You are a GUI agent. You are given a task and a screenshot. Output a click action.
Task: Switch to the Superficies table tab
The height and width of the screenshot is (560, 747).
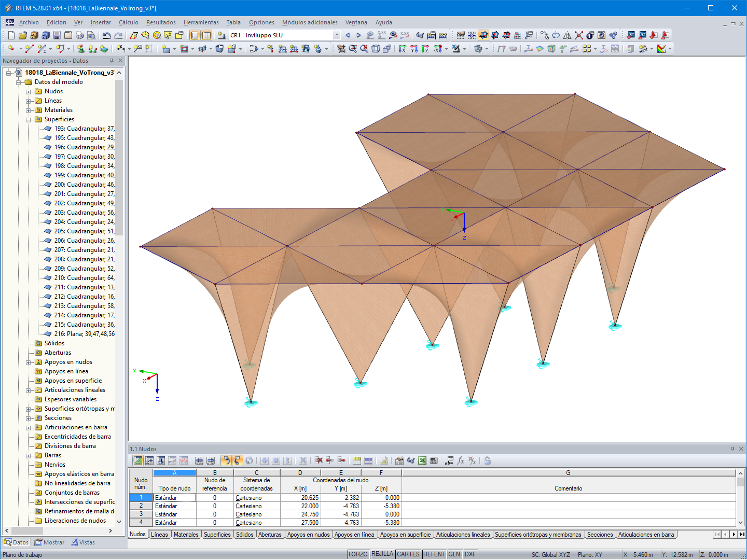click(x=217, y=534)
